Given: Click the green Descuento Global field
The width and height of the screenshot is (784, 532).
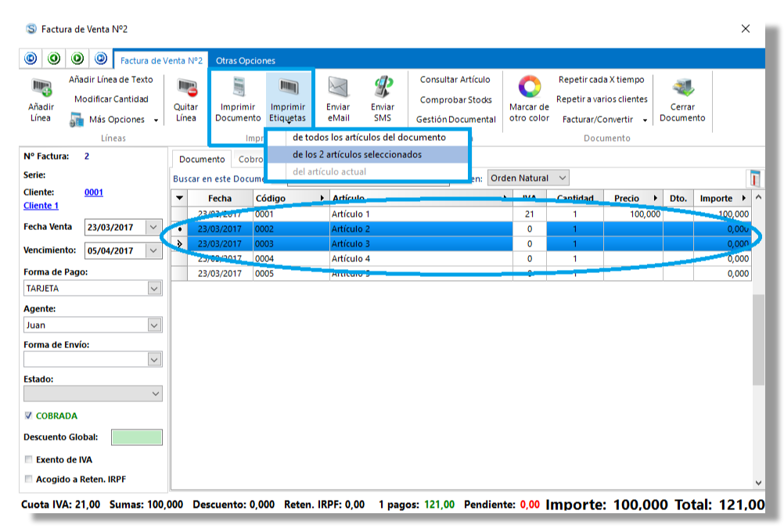Looking at the screenshot, I should coord(137,437).
